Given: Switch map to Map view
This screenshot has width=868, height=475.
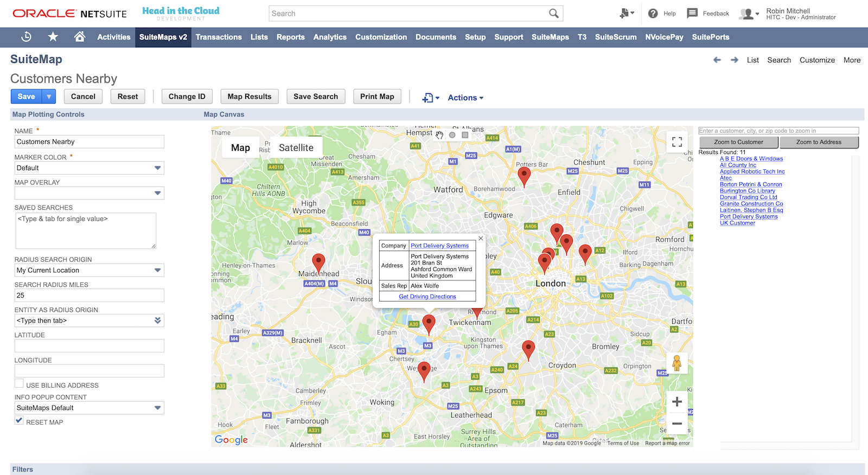Looking at the screenshot, I should [240, 147].
